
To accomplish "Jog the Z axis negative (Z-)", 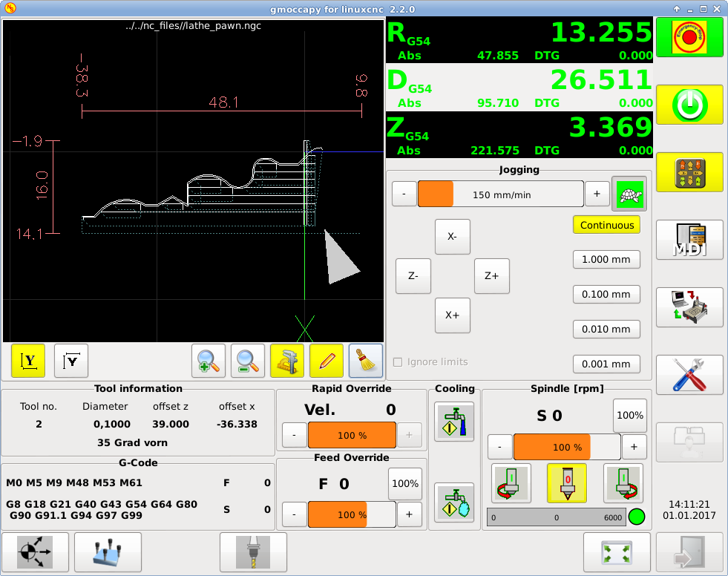I will point(413,276).
